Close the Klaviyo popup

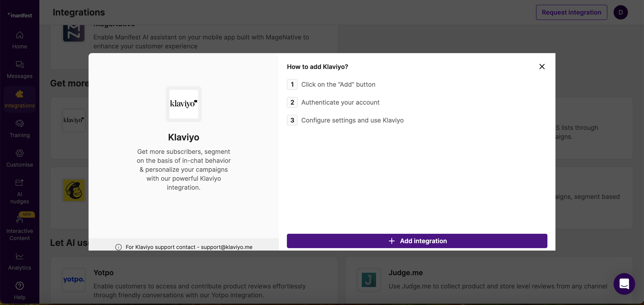542,66
